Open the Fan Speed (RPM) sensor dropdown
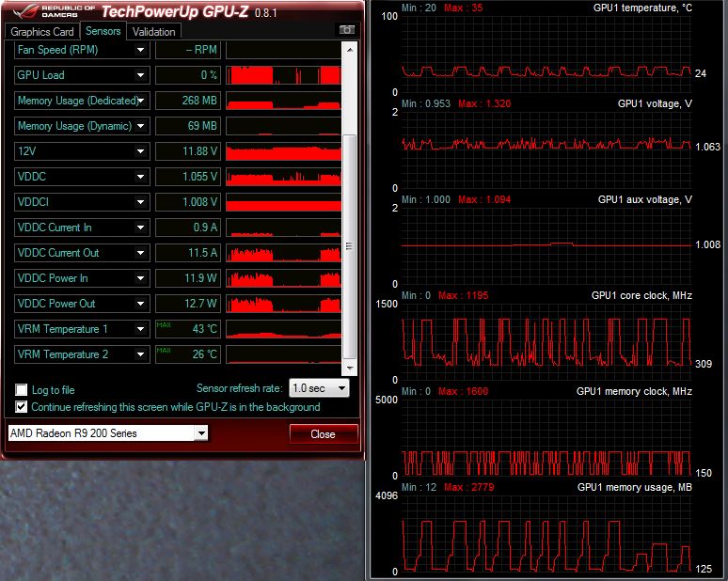728x581 pixels. point(140,50)
